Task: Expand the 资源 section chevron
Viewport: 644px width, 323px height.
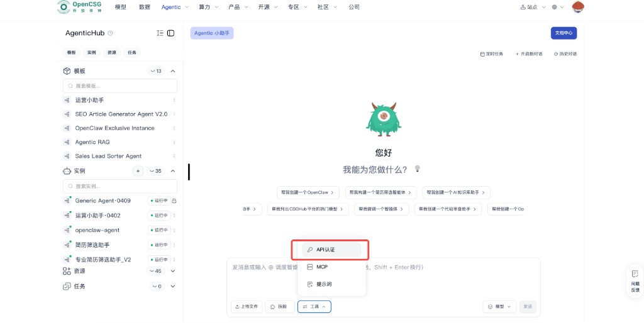Action: click(173, 271)
